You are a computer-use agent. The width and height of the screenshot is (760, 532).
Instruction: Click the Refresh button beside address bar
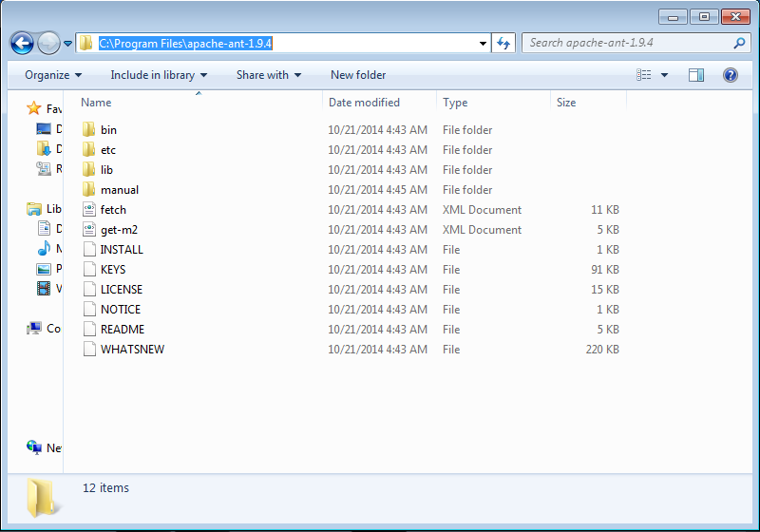click(x=503, y=43)
